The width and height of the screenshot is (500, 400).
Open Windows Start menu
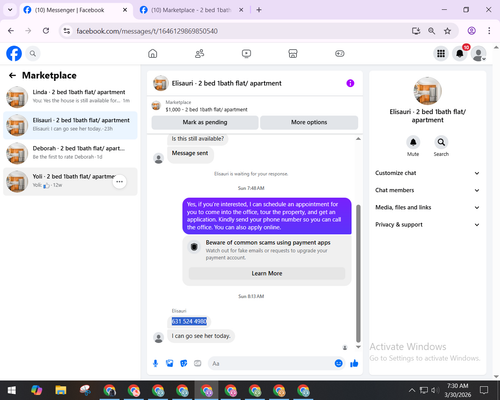[12, 390]
